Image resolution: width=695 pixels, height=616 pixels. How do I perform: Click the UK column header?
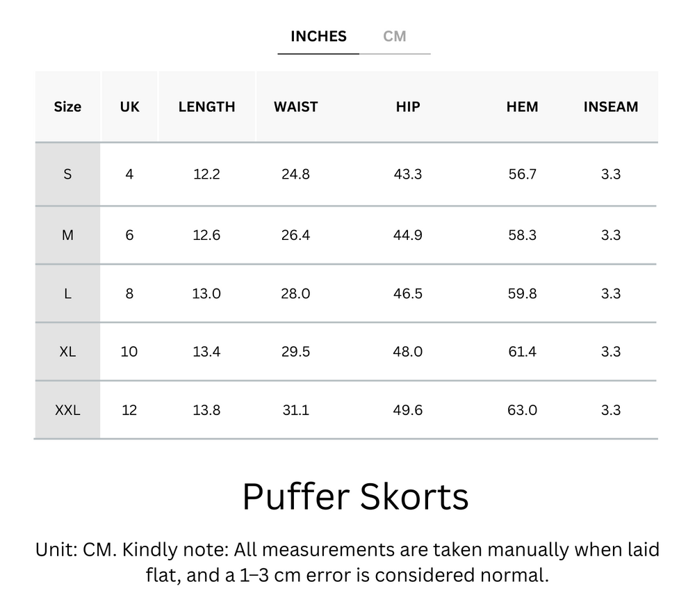[129, 106]
